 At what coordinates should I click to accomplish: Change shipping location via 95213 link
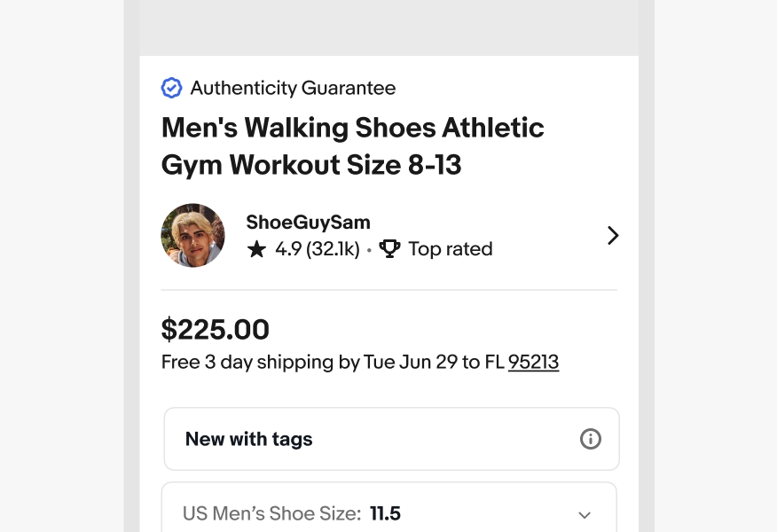point(533,362)
